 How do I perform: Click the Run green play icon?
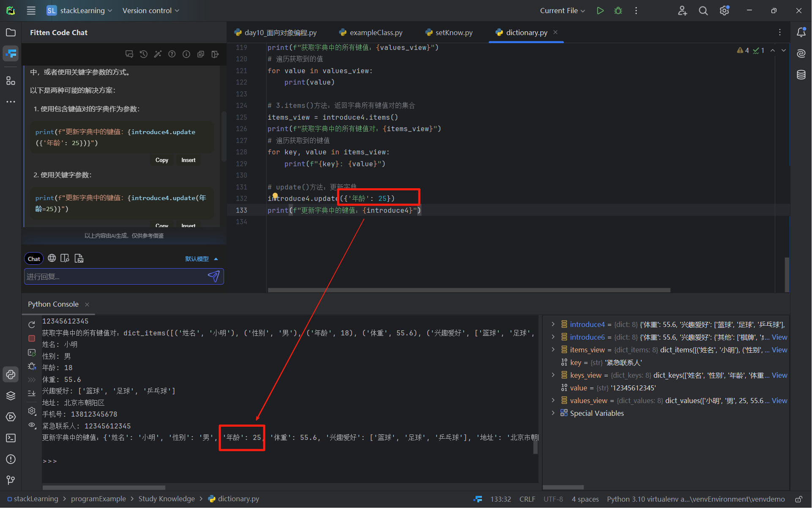point(600,11)
